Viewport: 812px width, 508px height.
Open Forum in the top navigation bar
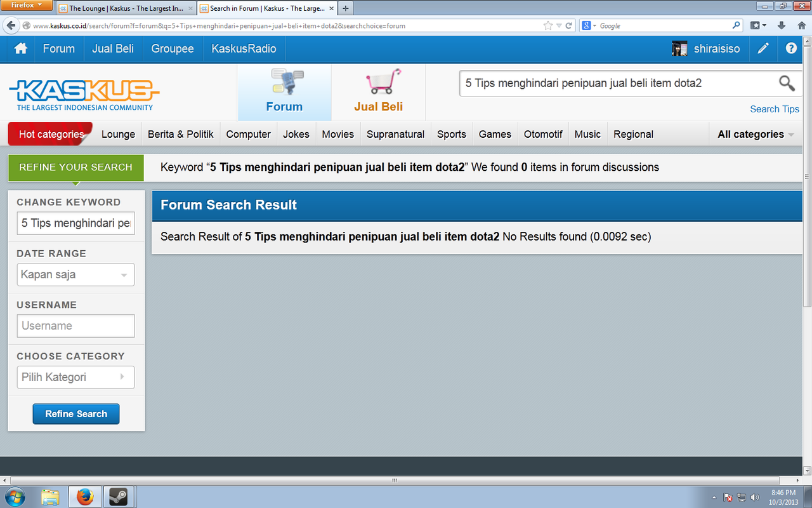[59, 49]
